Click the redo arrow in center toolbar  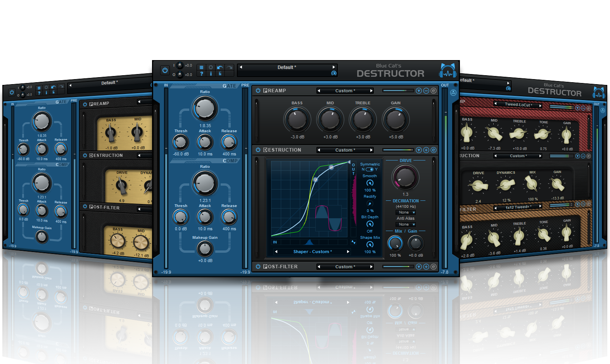[230, 67]
